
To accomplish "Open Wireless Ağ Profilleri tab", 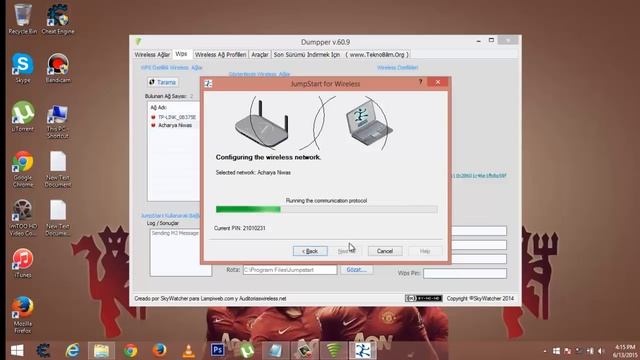I will pyautogui.click(x=220, y=55).
